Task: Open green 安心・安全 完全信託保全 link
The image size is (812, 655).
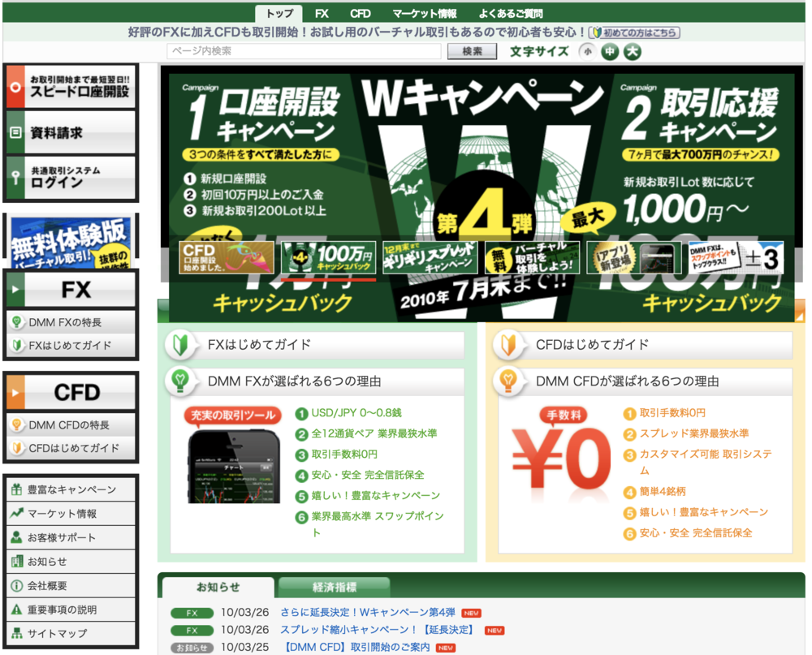Action: pyautogui.click(x=368, y=475)
